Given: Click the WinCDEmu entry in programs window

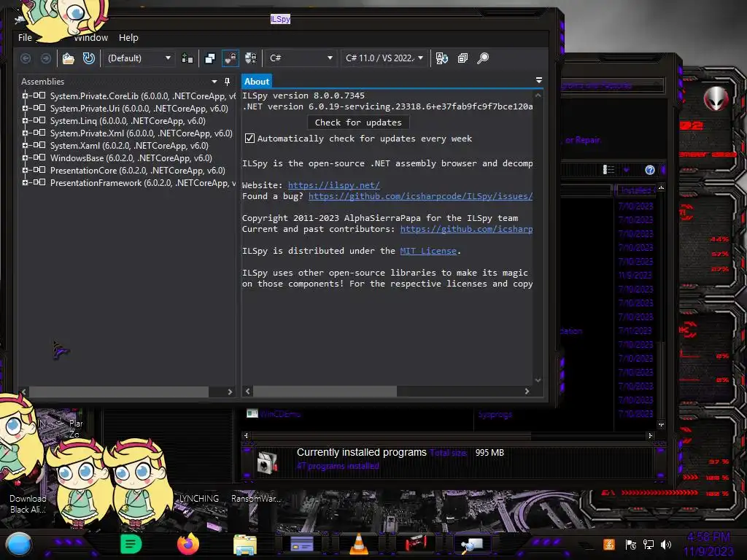Looking at the screenshot, I should point(279,414).
